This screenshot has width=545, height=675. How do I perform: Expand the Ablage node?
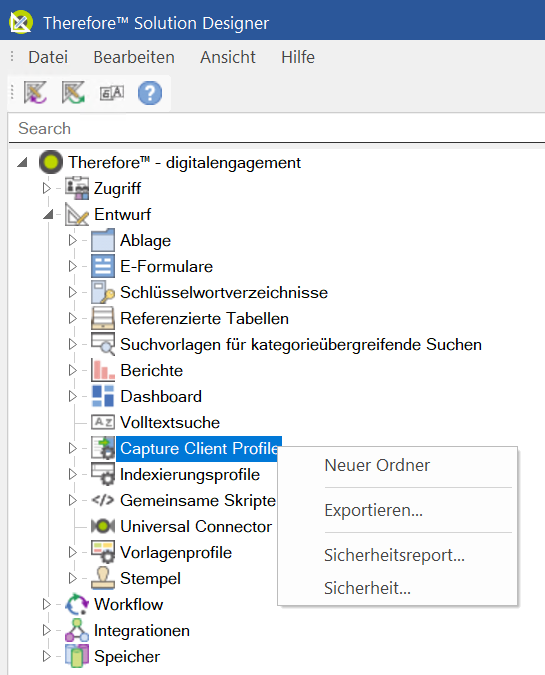pyautogui.click(x=72, y=240)
